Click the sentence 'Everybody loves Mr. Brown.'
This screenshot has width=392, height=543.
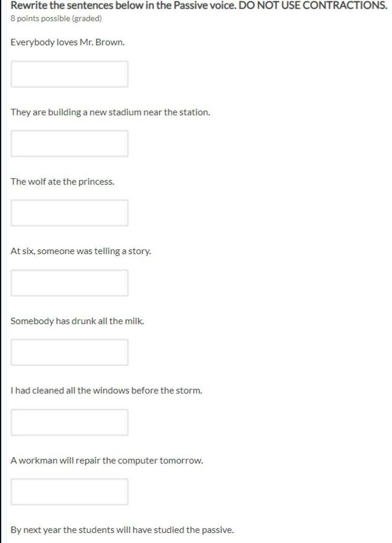68,42
